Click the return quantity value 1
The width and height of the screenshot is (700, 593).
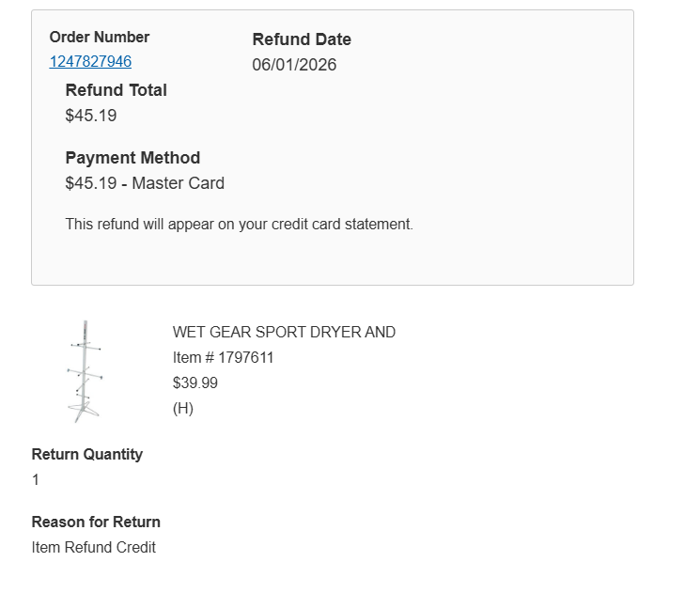point(36,480)
